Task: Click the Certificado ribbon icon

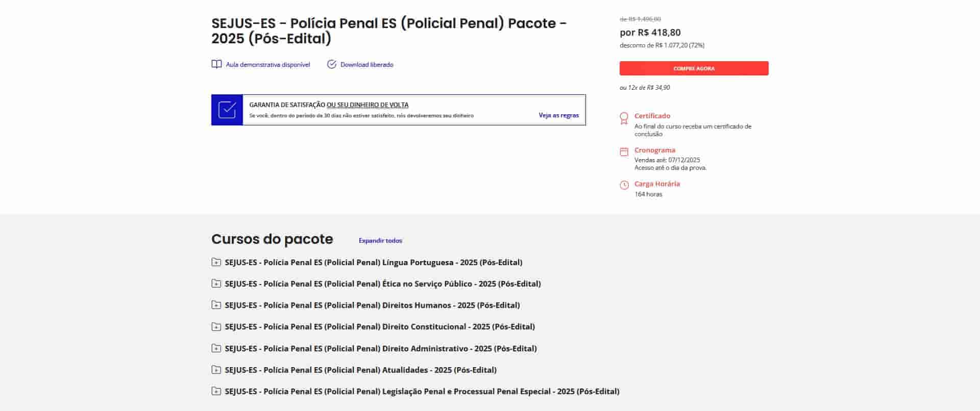Action: pyautogui.click(x=624, y=118)
